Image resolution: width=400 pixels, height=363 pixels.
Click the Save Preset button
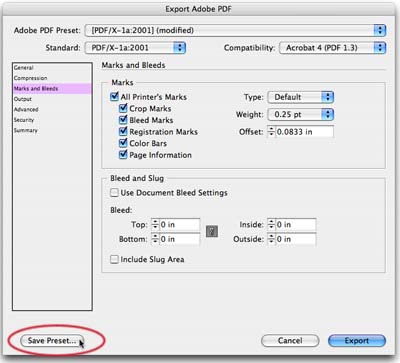tap(52, 341)
